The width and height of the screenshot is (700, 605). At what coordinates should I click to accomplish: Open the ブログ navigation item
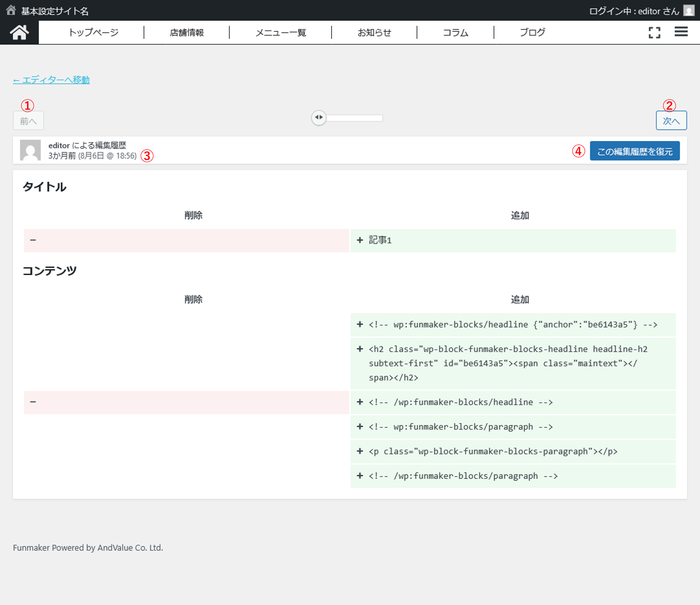pyautogui.click(x=532, y=32)
